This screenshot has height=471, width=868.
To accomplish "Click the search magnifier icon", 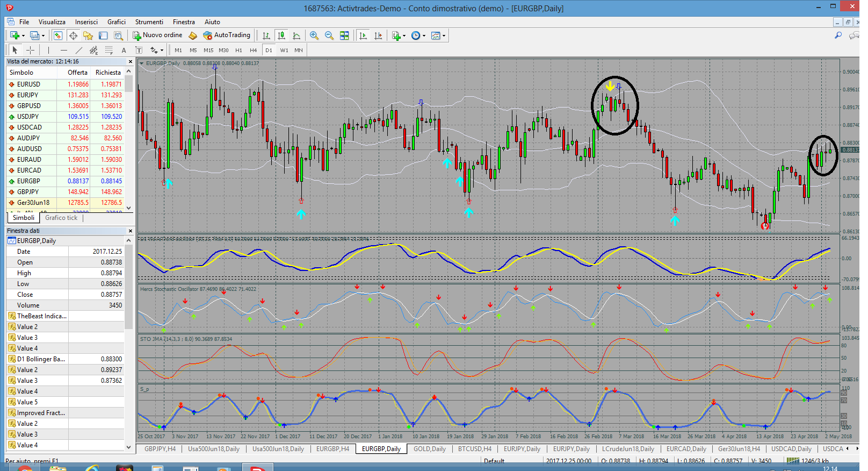I will [838, 35].
